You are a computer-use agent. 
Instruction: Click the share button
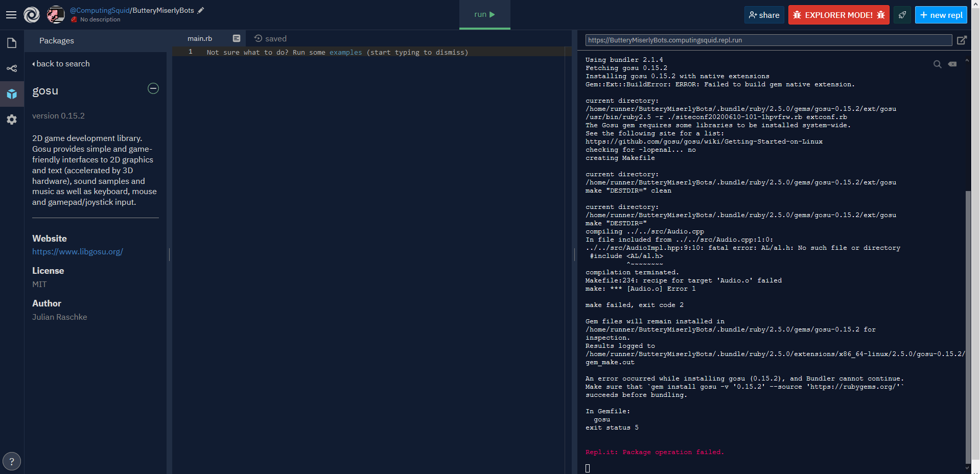click(x=764, y=15)
